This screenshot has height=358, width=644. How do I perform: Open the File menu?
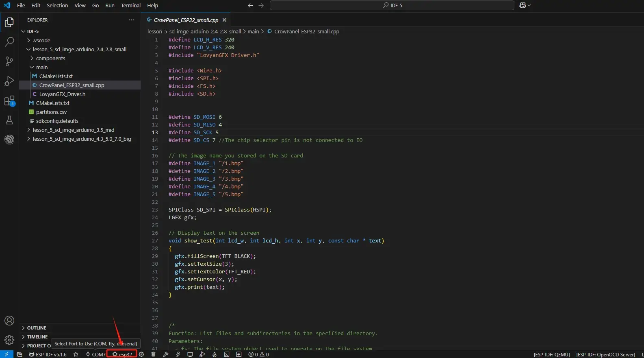click(x=21, y=5)
